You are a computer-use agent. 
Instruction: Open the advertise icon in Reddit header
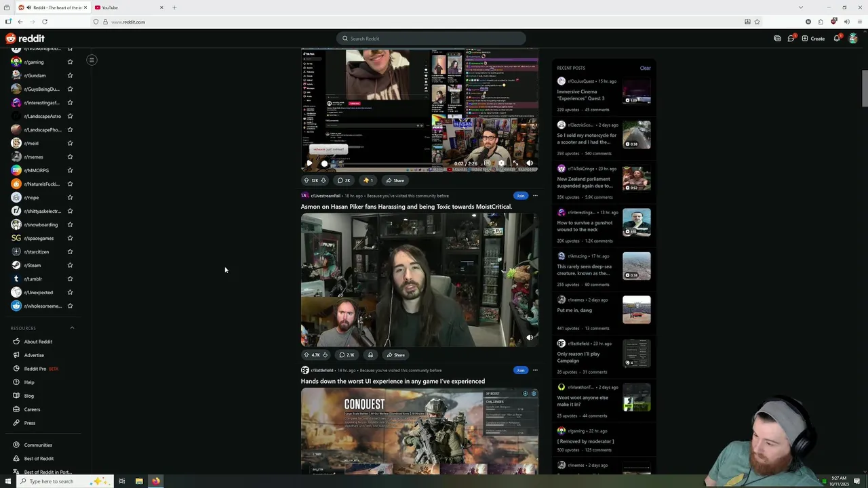pos(777,39)
